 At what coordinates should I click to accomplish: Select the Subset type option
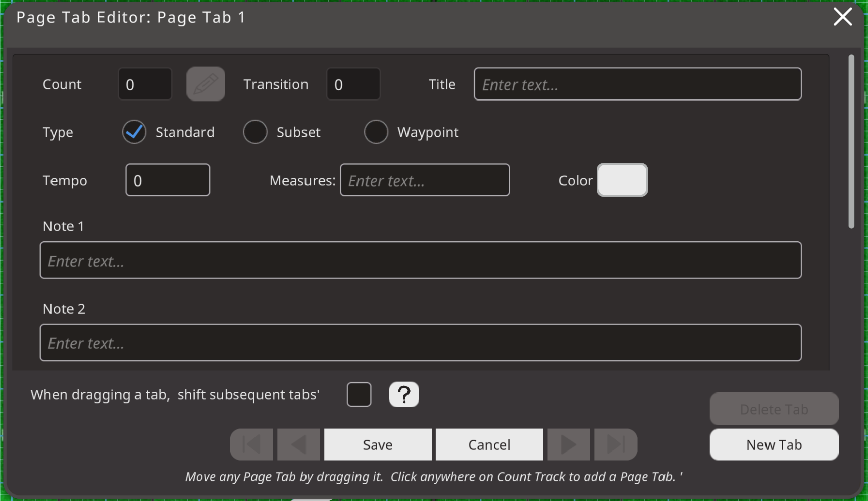[x=255, y=132]
